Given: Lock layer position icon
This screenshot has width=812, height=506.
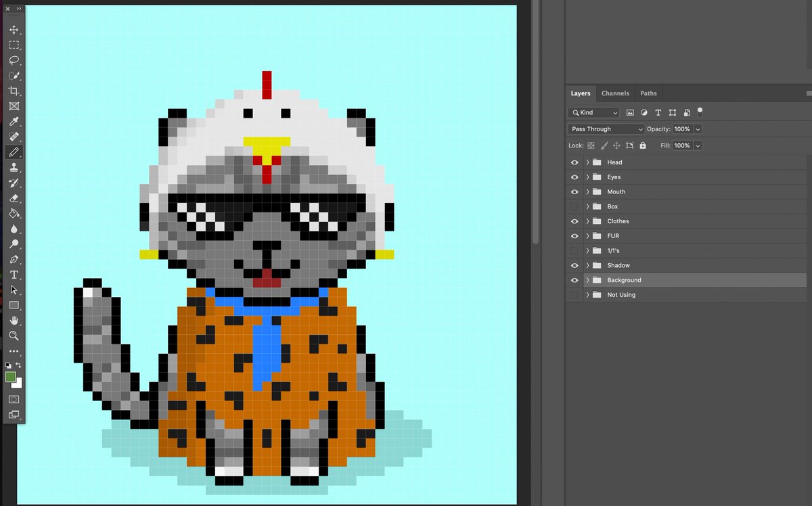Looking at the screenshot, I should point(616,145).
